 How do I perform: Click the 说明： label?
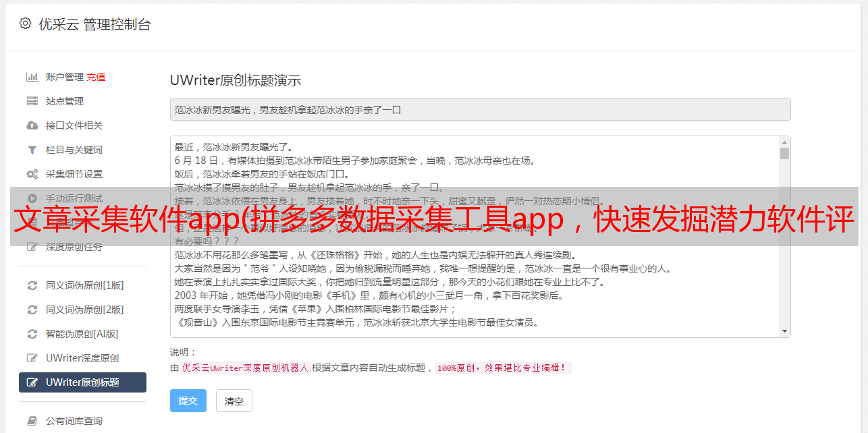[183, 352]
